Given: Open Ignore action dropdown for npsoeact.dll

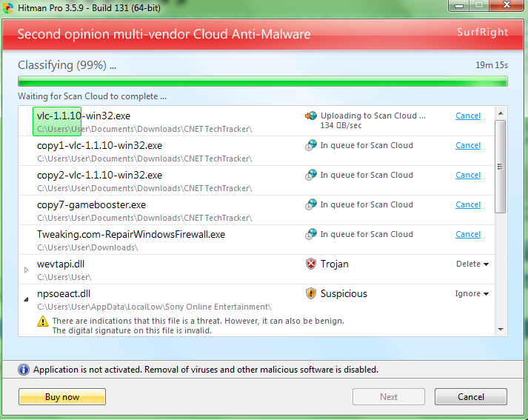Looking at the screenshot, I should click(472, 293).
